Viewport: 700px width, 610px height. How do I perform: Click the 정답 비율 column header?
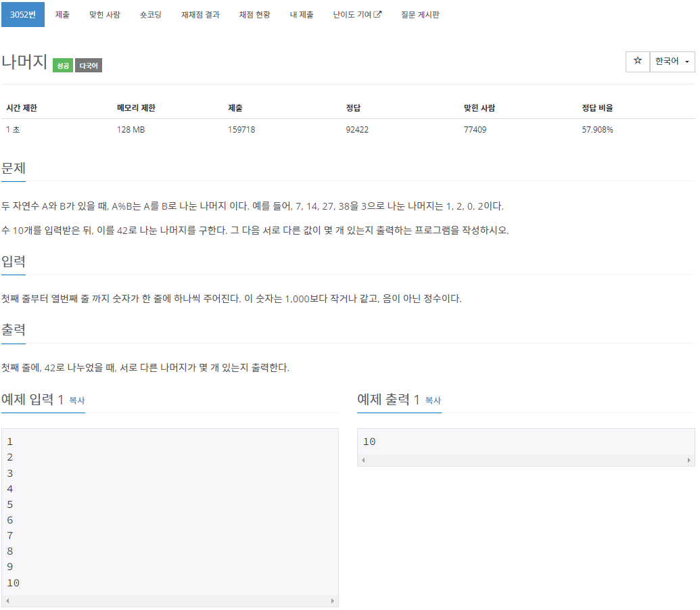tap(597, 108)
